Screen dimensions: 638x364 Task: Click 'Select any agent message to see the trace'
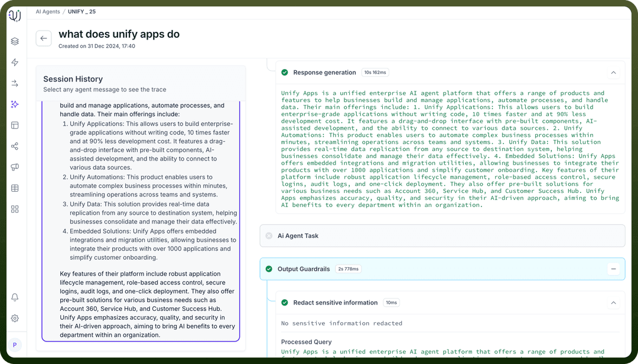pyautogui.click(x=105, y=90)
